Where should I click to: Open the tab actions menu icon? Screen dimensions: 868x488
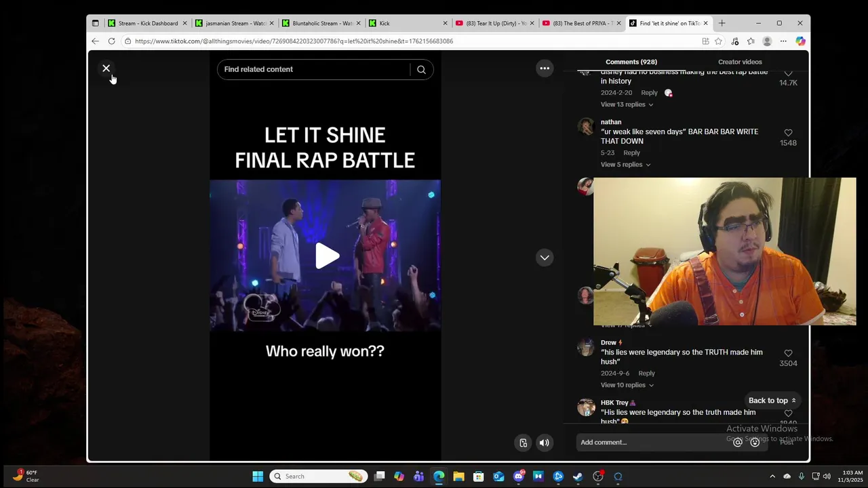95,23
